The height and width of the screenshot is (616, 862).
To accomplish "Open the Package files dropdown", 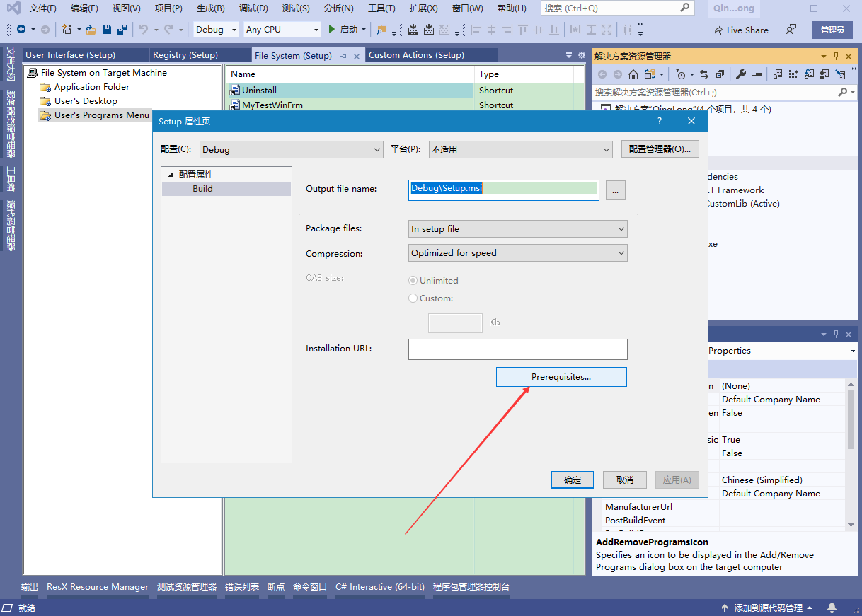I will point(518,229).
